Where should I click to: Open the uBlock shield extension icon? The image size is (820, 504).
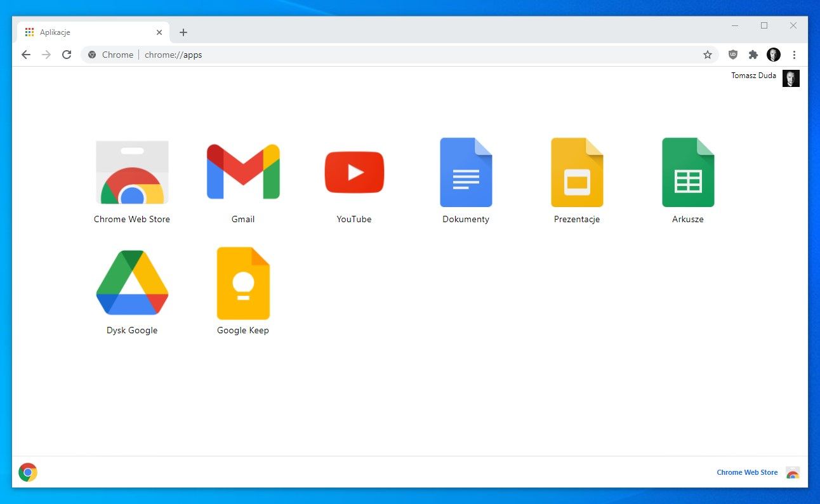pyautogui.click(x=733, y=55)
